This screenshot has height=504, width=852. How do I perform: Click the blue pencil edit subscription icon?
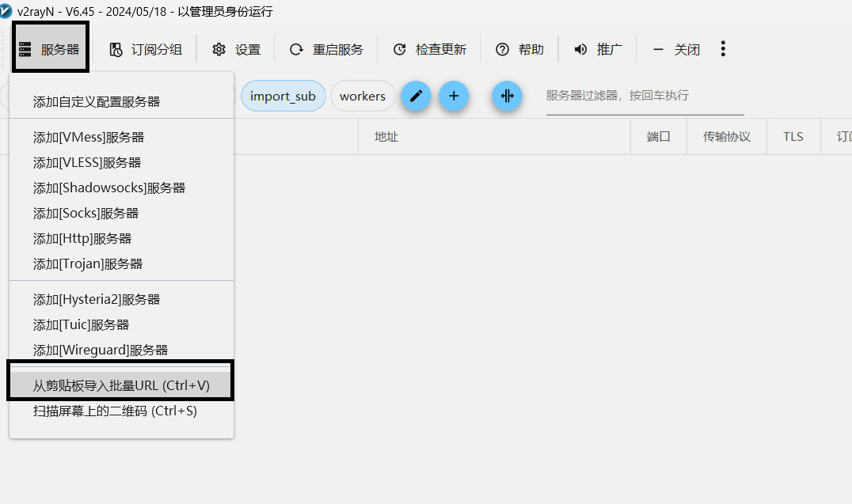pyautogui.click(x=416, y=97)
